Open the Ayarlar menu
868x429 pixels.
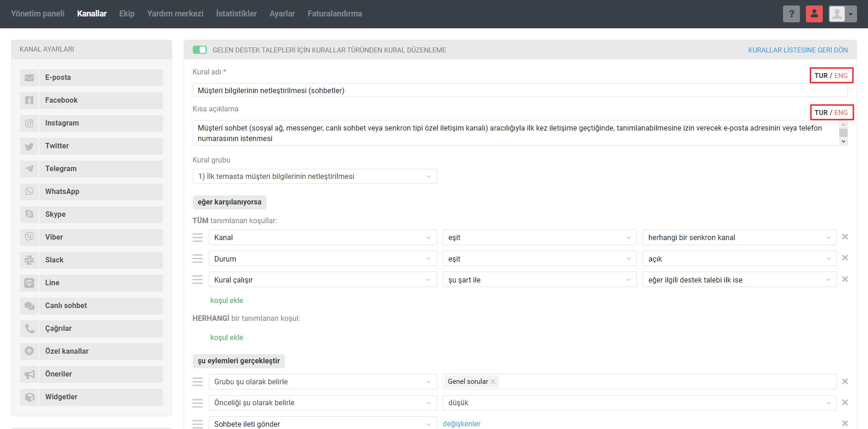[282, 14]
